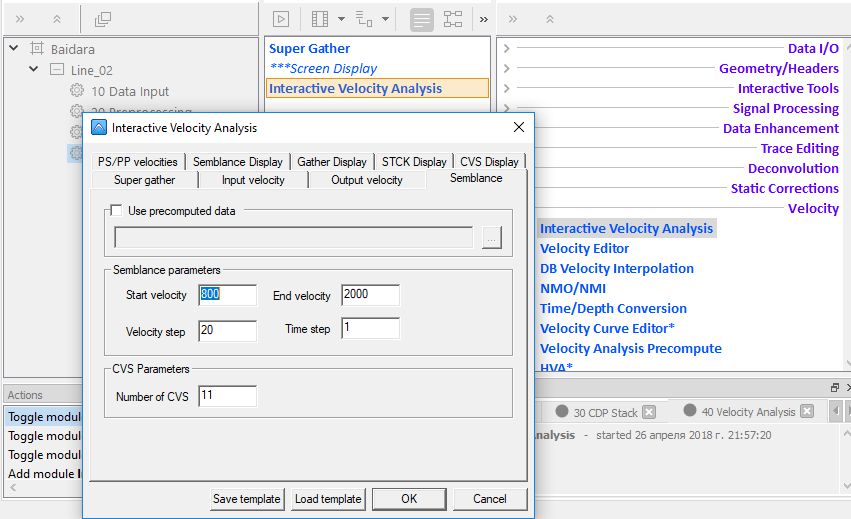
Task: Click the End velocity field
Action: 370,295
